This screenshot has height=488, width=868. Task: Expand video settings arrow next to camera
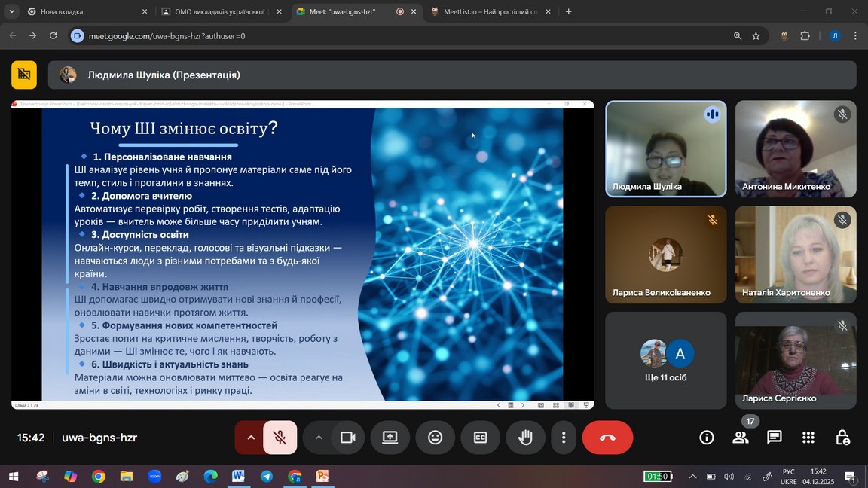319,438
